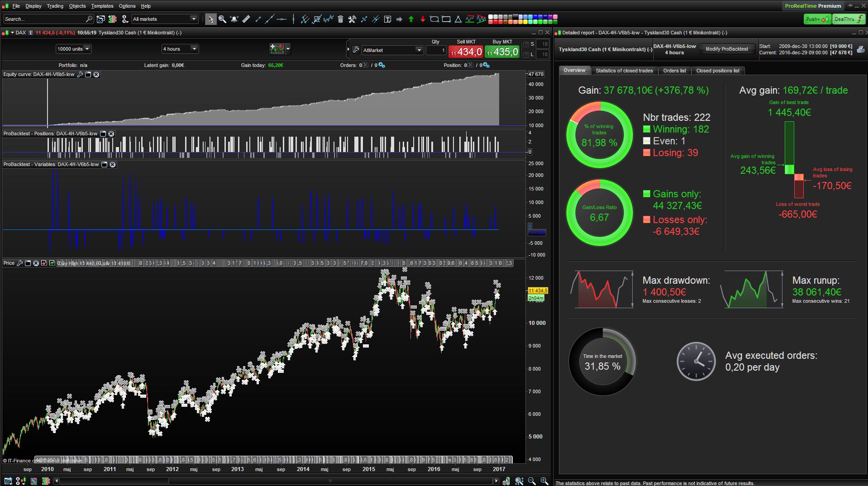Close the ProBacktest Variables panel
Screen dimensions: 868x486
(113, 164)
